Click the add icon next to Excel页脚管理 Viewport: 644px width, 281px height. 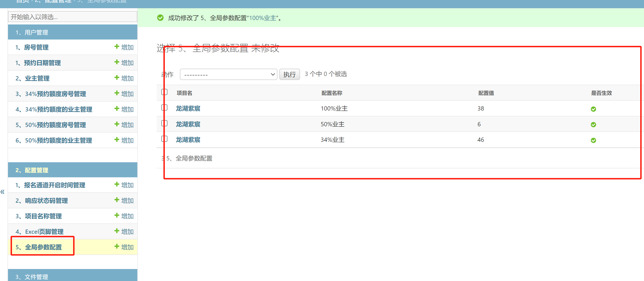point(116,231)
